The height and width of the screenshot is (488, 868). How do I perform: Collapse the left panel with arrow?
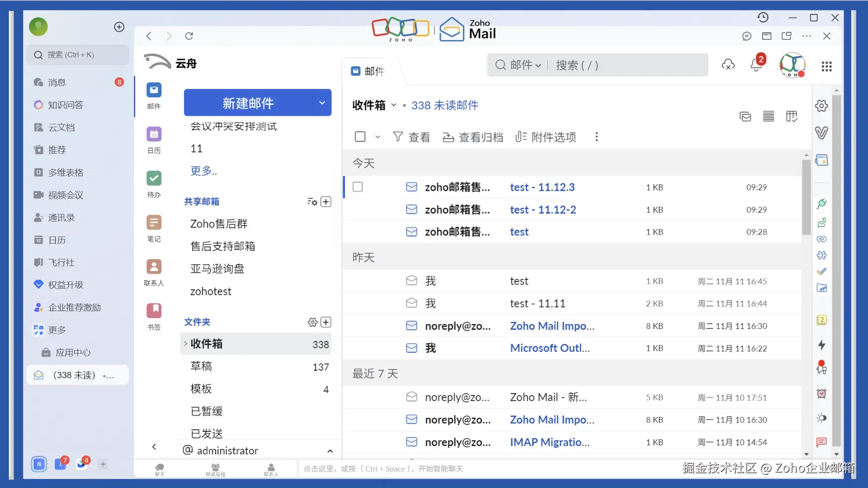[154, 446]
